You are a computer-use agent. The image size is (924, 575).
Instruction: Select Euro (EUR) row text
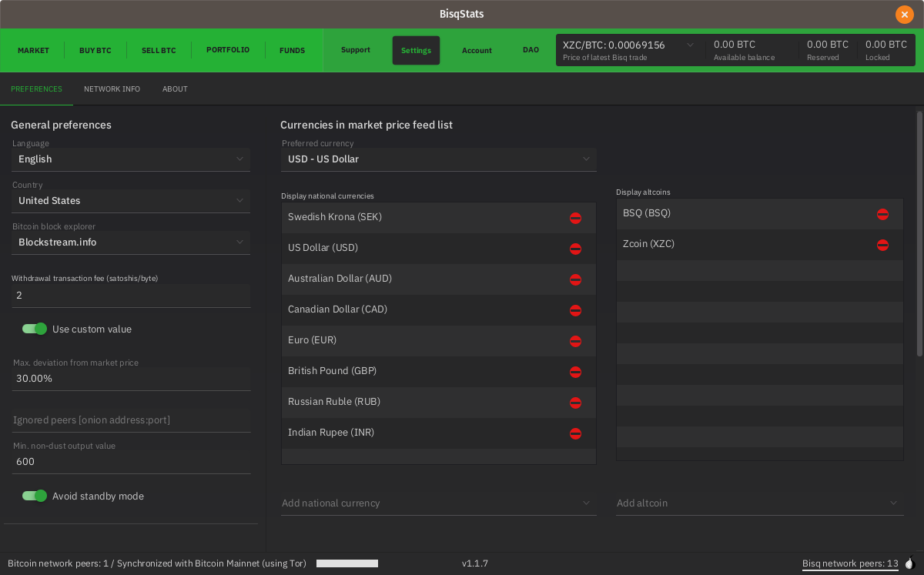(312, 340)
